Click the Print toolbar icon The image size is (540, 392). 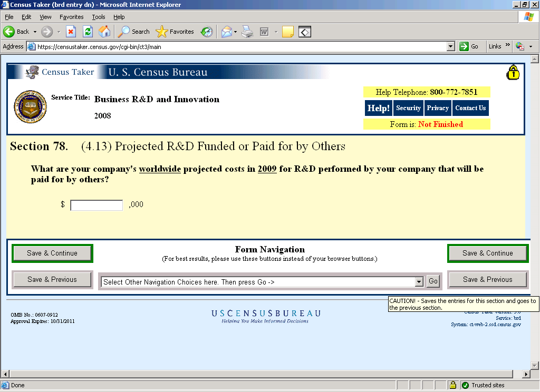click(x=247, y=32)
